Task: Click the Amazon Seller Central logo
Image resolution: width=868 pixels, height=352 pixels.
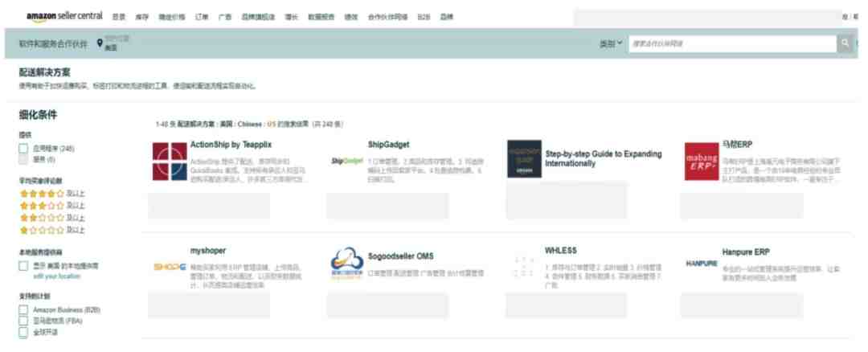Action: [x=64, y=16]
